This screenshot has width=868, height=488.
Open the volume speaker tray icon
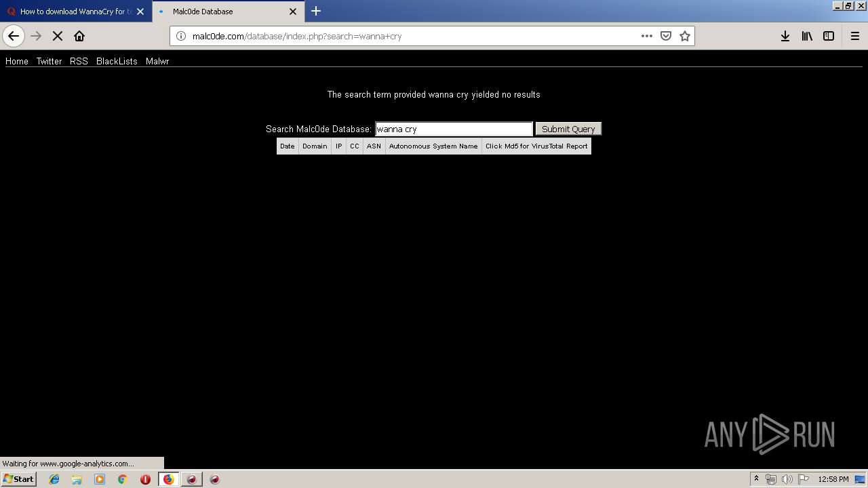[787, 479]
